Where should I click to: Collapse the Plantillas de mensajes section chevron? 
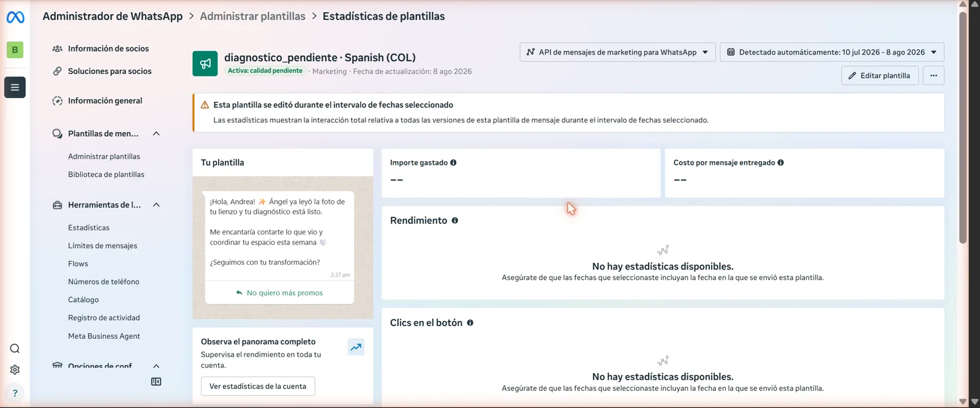pos(156,134)
